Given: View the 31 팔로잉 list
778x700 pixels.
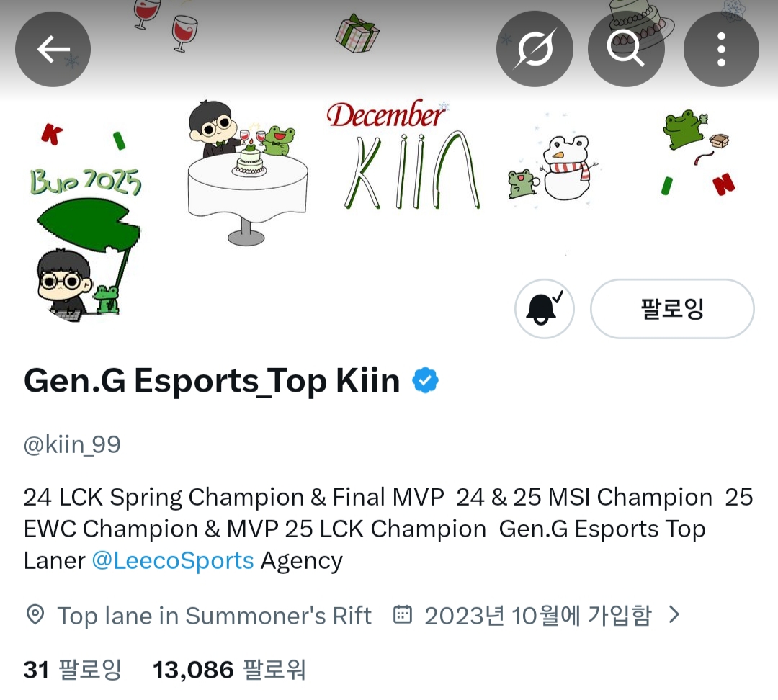Looking at the screenshot, I should pos(73,669).
